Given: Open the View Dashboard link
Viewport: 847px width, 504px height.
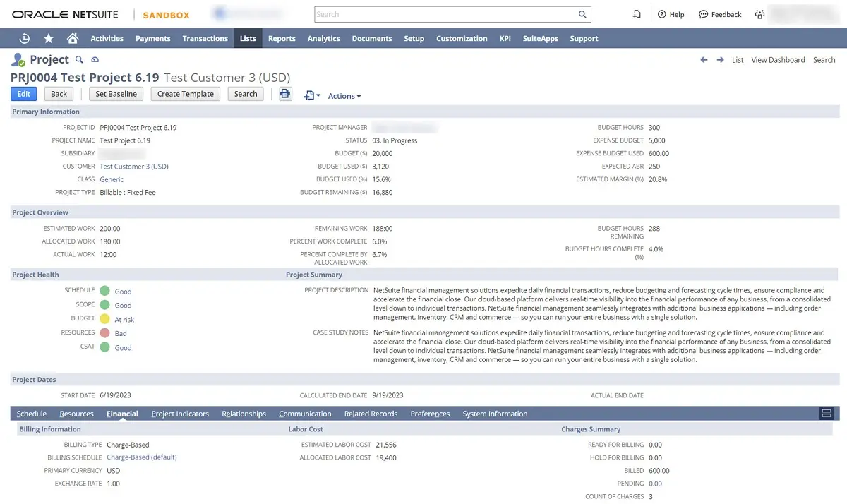Looking at the screenshot, I should coord(778,60).
